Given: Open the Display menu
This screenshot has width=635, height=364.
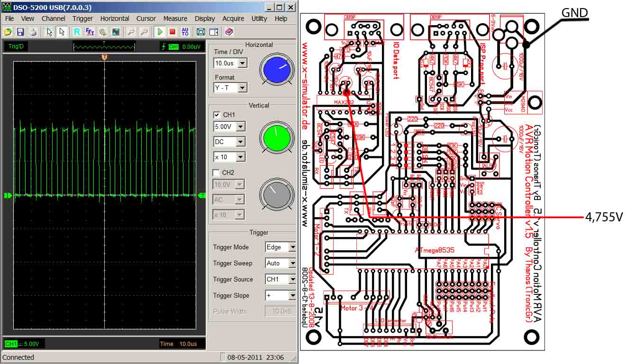Looking at the screenshot, I should (205, 18).
